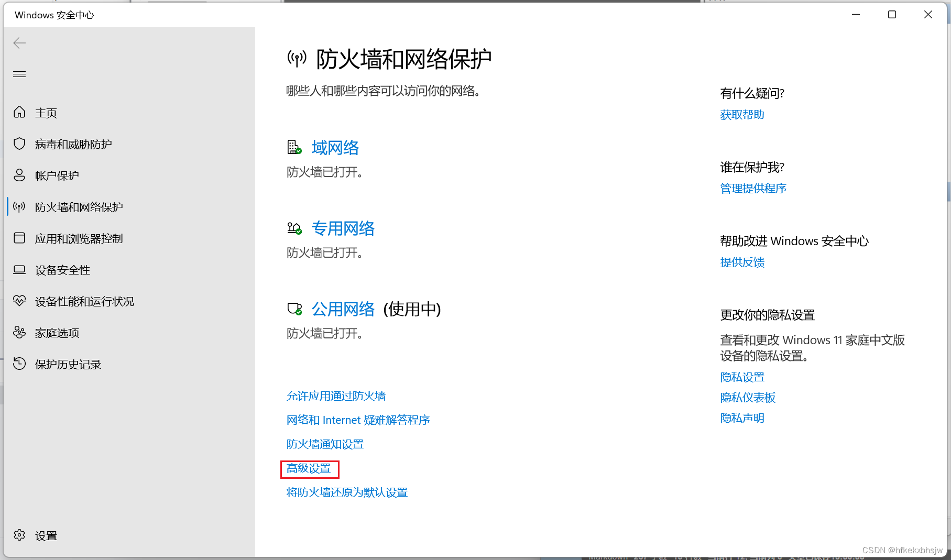The image size is (951, 560).
Task: Select 病毒和威胁防护 in the sidebar
Action: pyautogui.click(x=73, y=144)
